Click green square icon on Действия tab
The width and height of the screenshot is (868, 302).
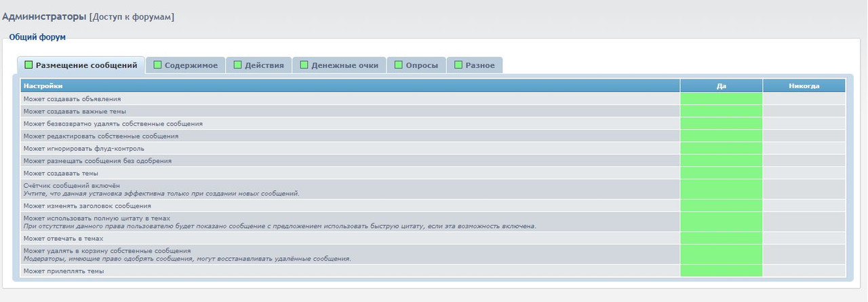[x=237, y=65]
